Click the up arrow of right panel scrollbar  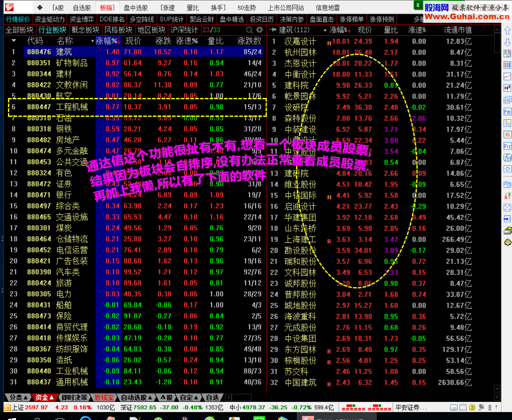click(x=498, y=29)
